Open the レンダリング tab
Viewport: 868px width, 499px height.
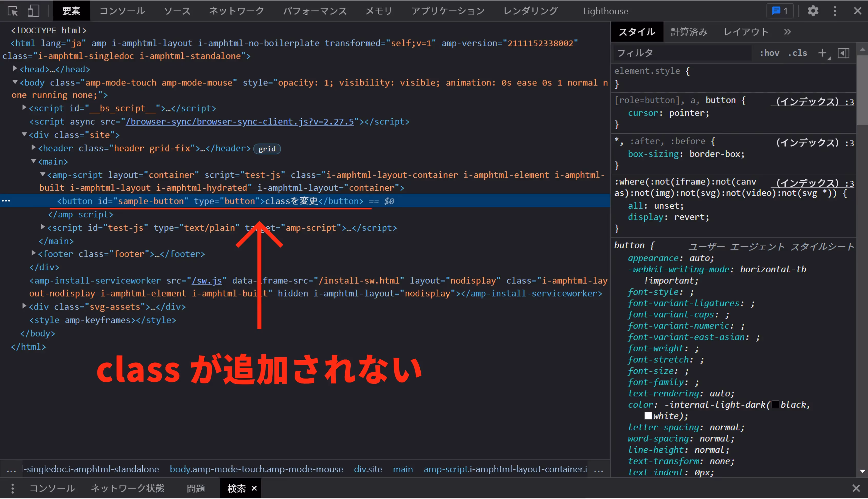click(530, 11)
